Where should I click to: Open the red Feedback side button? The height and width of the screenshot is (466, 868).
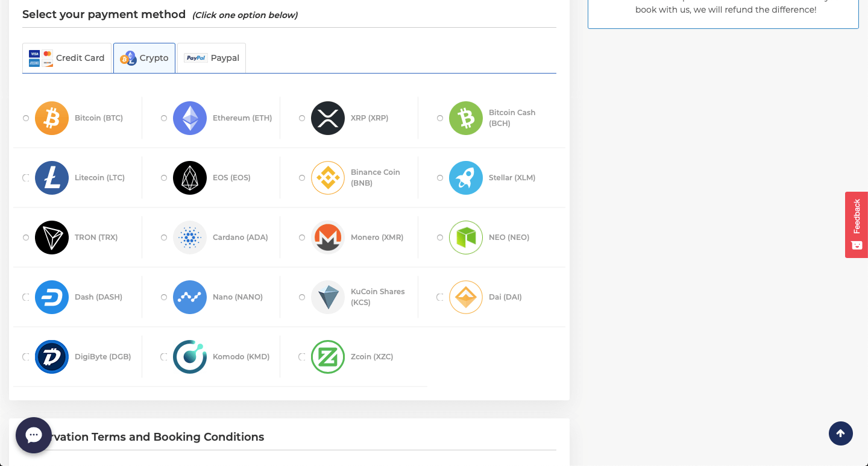click(x=857, y=224)
